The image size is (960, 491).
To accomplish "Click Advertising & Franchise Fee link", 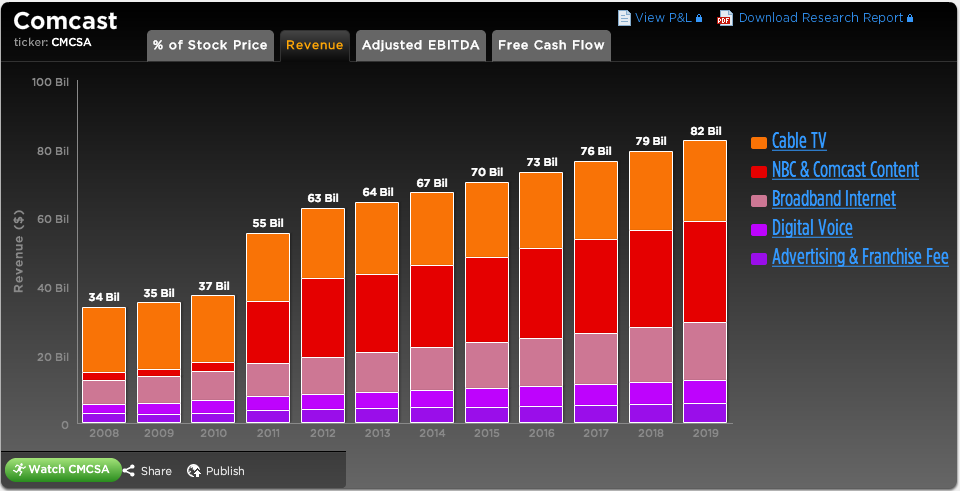I will (860, 257).
